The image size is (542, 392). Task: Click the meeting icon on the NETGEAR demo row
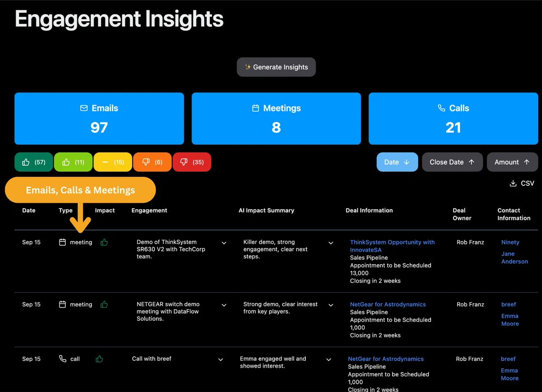tap(61, 304)
